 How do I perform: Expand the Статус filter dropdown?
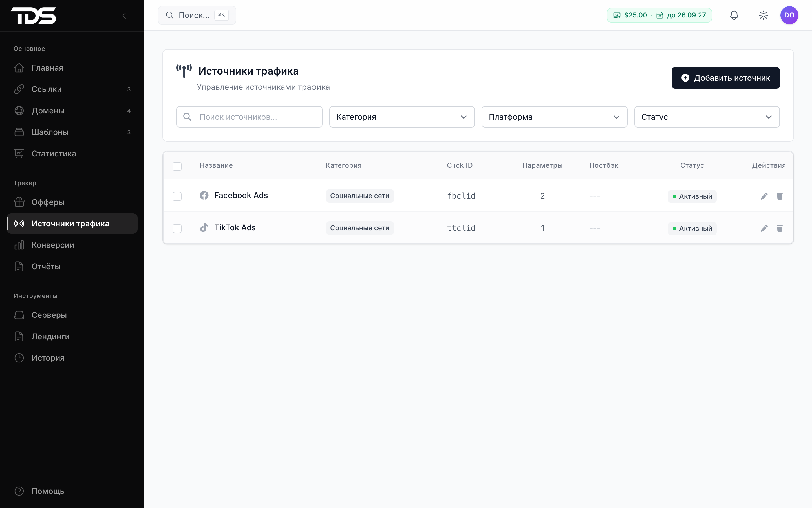point(707,117)
